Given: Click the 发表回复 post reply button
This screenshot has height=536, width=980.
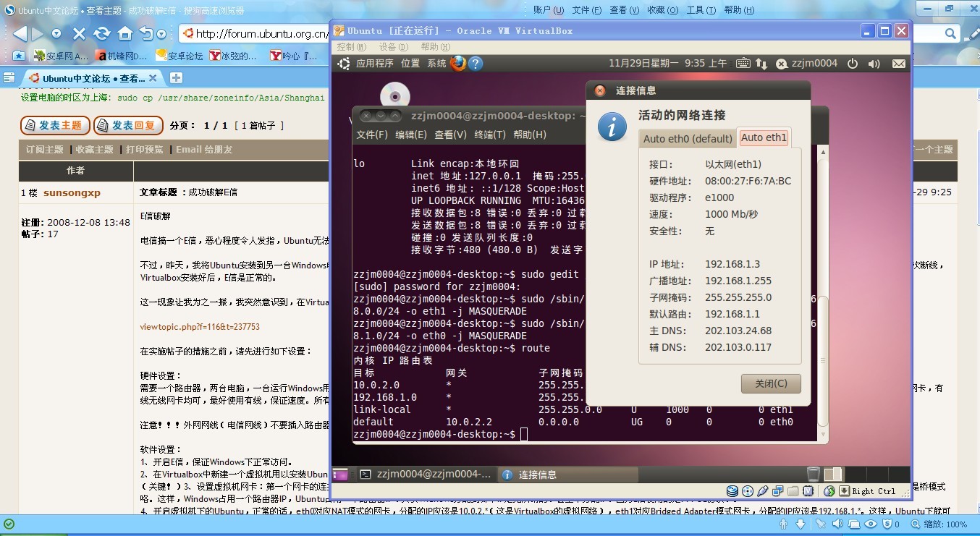Looking at the screenshot, I should [x=128, y=125].
